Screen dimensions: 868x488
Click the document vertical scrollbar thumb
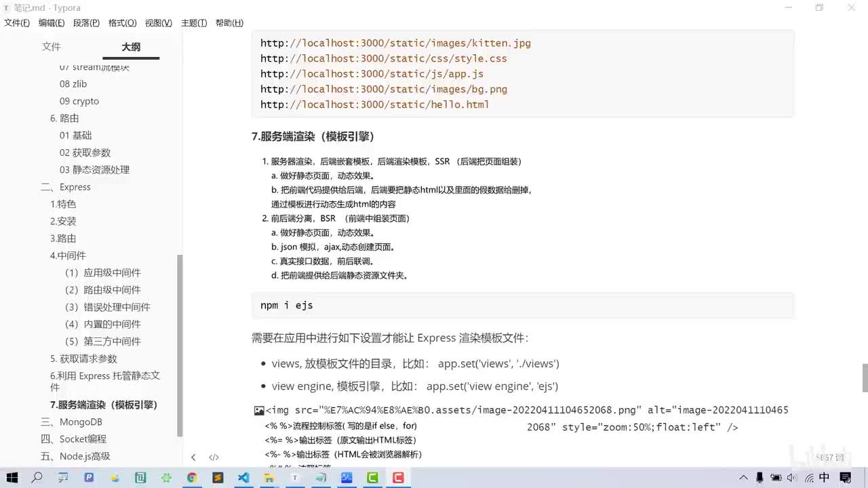click(865, 378)
